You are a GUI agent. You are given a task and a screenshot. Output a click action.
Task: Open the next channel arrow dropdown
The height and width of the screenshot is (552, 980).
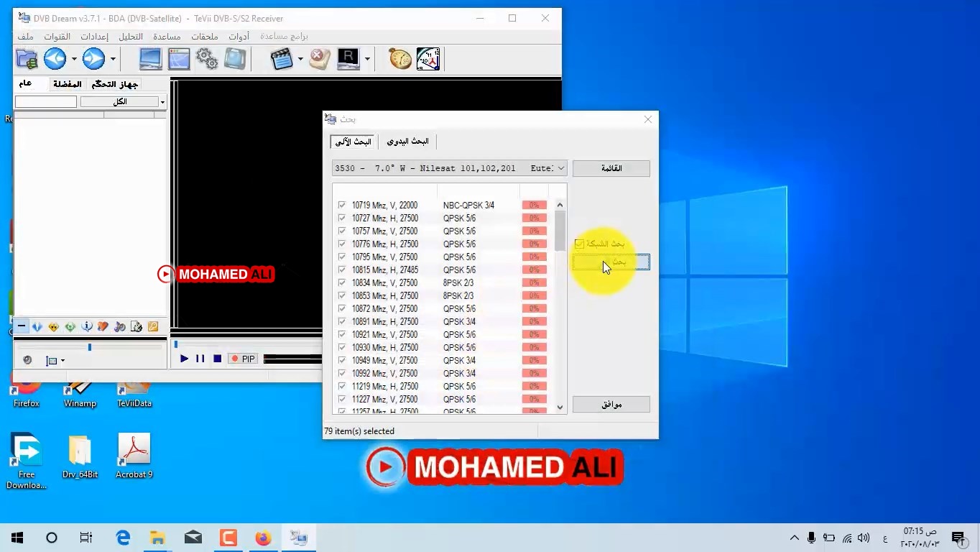(x=113, y=59)
